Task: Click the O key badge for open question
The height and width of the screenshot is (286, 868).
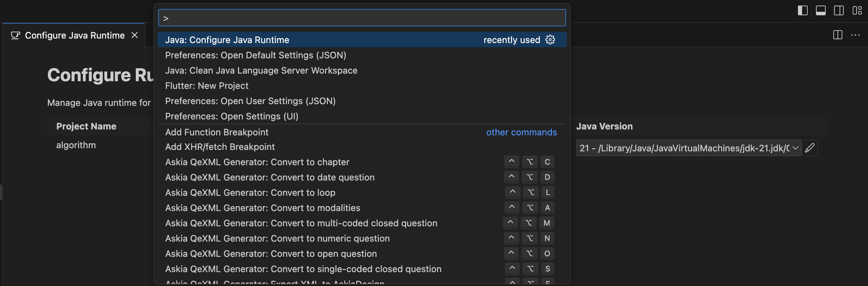Action: coord(547,253)
